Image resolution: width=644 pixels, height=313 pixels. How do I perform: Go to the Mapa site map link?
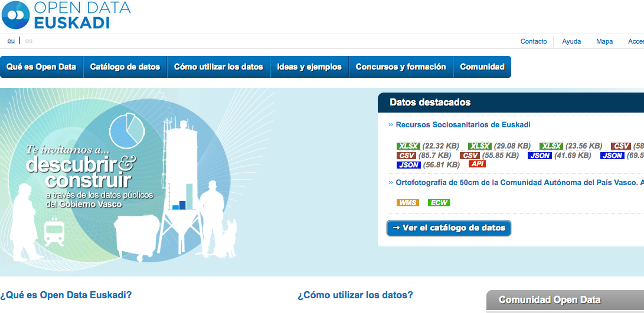604,41
